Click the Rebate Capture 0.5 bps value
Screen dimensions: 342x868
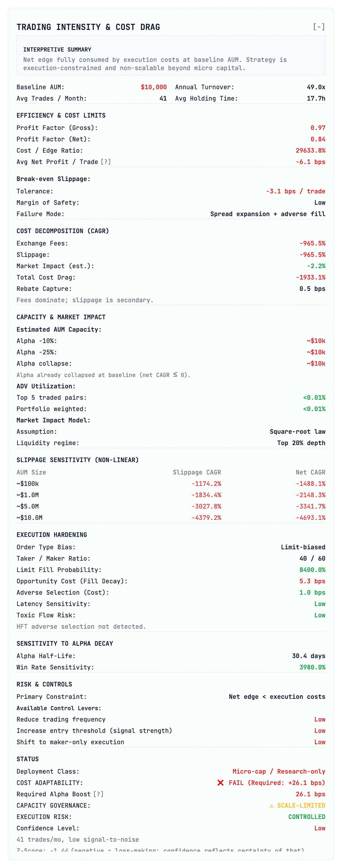(x=312, y=289)
